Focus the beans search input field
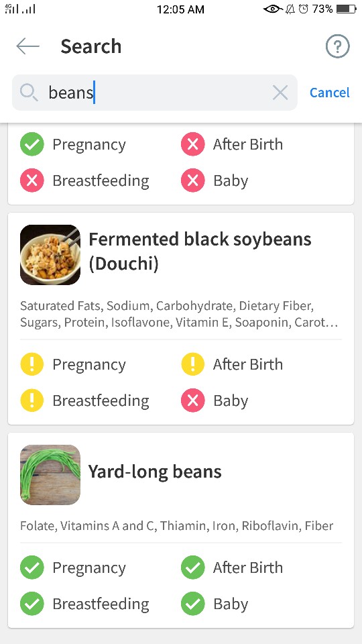The image size is (362, 644). click(155, 93)
